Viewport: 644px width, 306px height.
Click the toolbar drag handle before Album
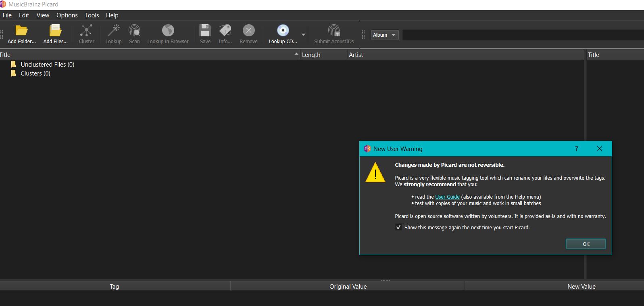tap(363, 35)
